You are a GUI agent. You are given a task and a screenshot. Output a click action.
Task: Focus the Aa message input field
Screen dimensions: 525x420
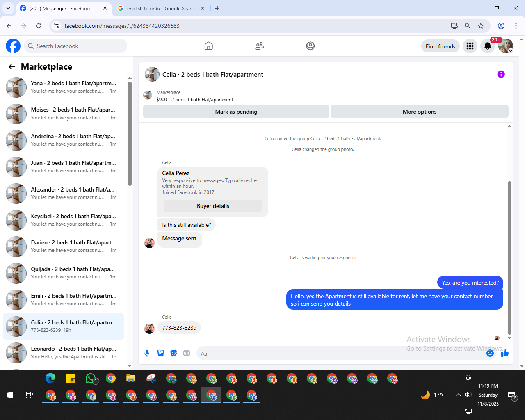(x=340, y=353)
